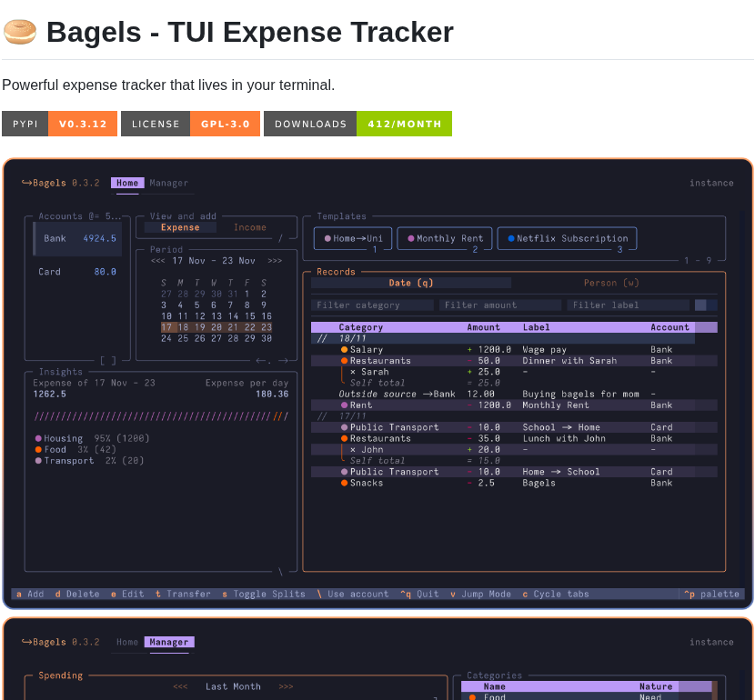Click the Label column header
This screenshot has height=700, width=755.
click(x=536, y=327)
